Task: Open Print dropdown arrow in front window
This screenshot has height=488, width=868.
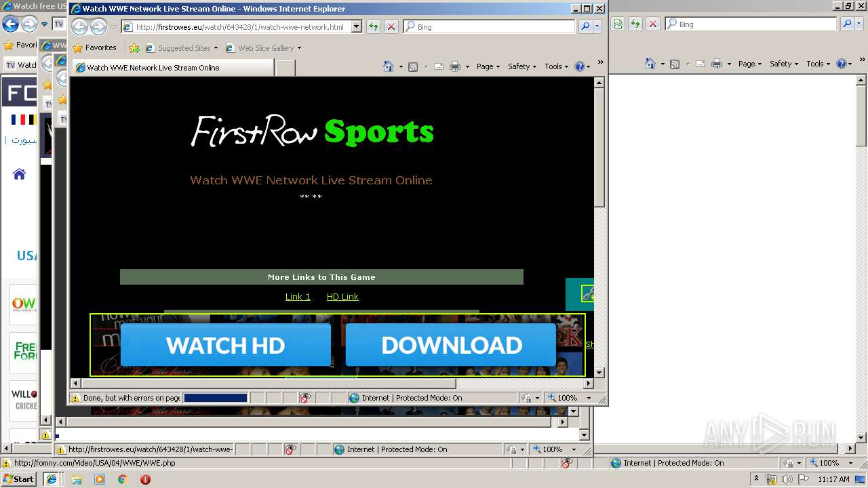Action: pos(467,66)
